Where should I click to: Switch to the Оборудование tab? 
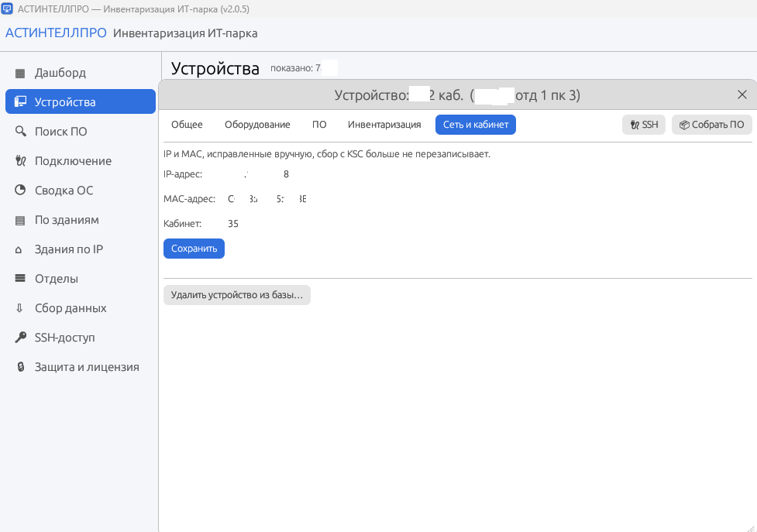pyautogui.click(x=257, y=125)
